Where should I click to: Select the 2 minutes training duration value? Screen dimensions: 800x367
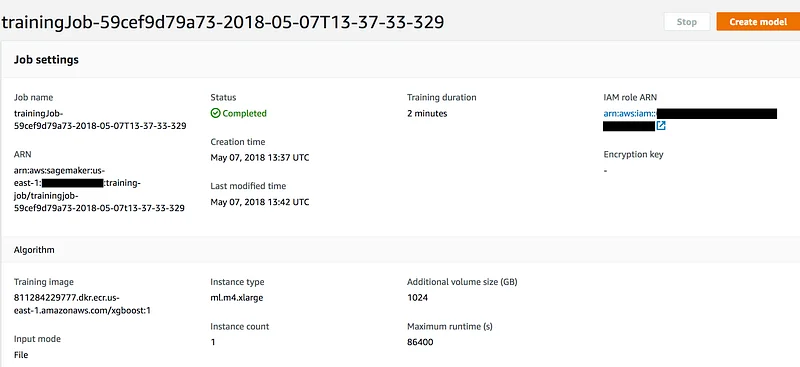427,113
